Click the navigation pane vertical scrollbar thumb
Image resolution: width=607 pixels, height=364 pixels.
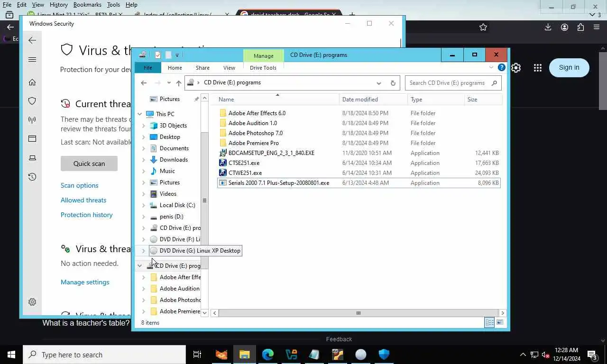pos(204,200)
